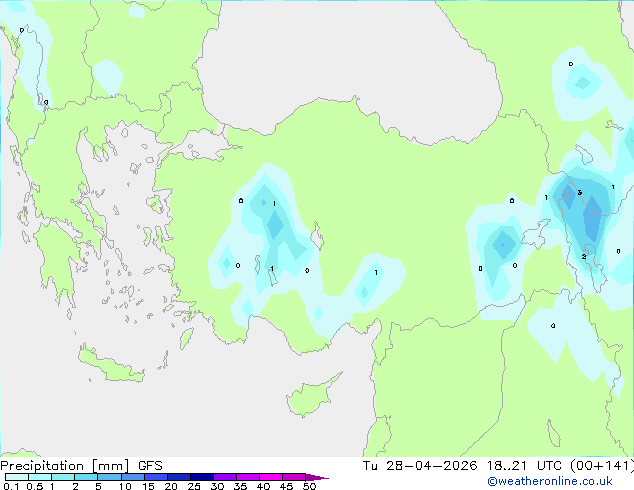Click the "GFS" model label
The height and width of the screenshot is (490, 634).
point(150,466)
